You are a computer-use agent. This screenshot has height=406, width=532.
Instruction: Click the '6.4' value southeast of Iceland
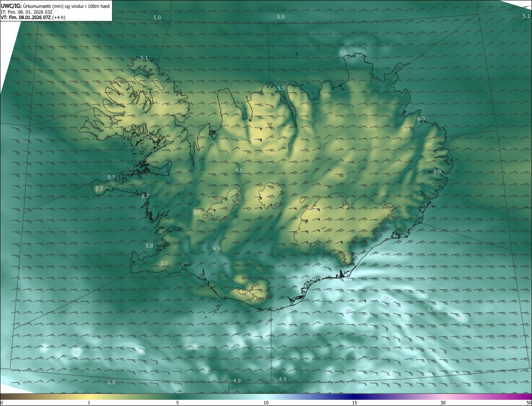click(431, 310)
